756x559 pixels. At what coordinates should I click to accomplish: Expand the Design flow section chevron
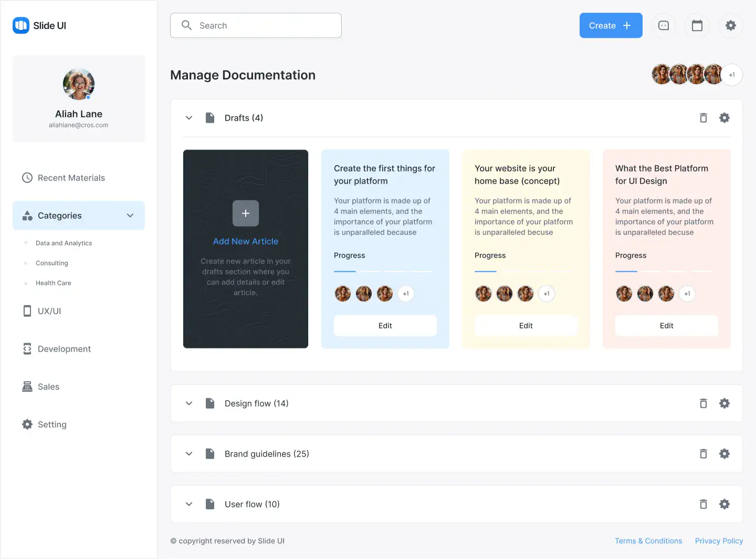click(189, 403)
